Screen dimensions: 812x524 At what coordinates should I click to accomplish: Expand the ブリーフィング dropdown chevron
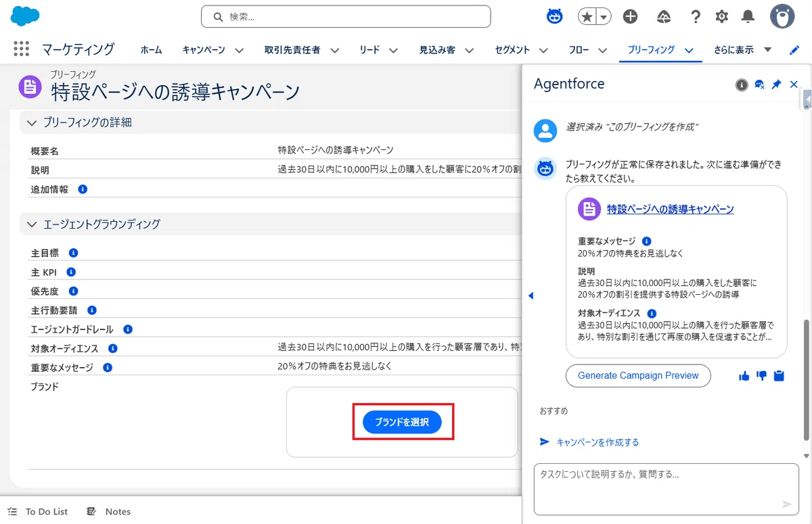coord(689,50)
